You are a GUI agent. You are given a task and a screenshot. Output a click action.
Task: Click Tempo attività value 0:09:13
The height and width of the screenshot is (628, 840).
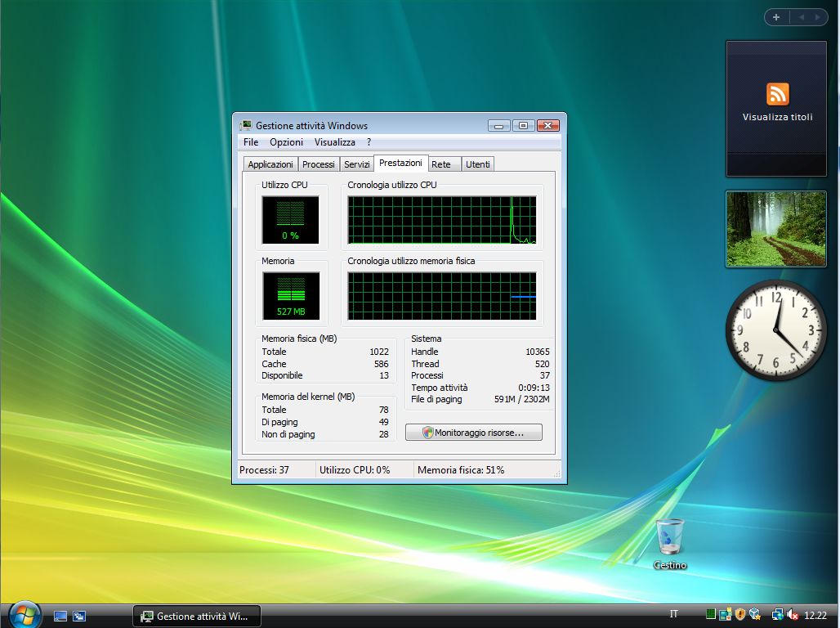coord(534,388)
